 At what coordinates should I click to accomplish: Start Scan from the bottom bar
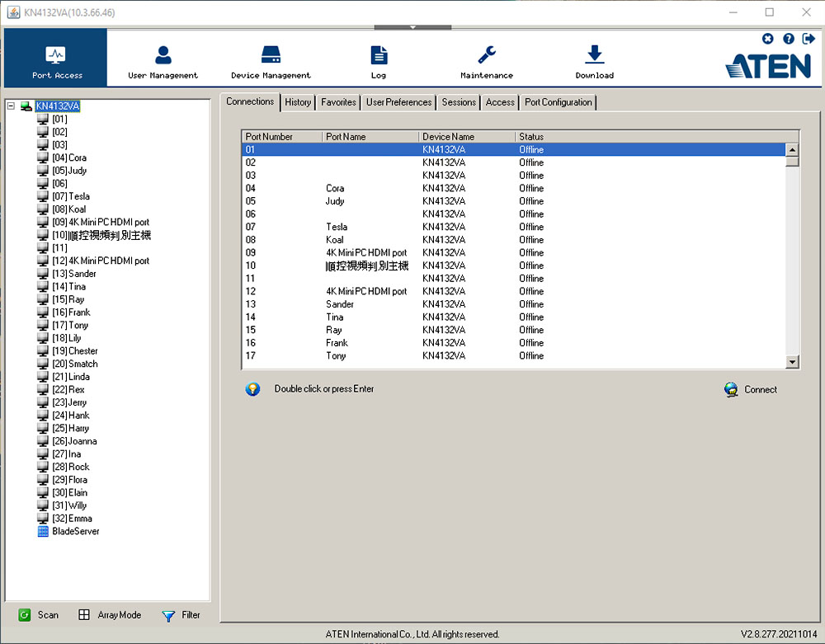(38, 615)
